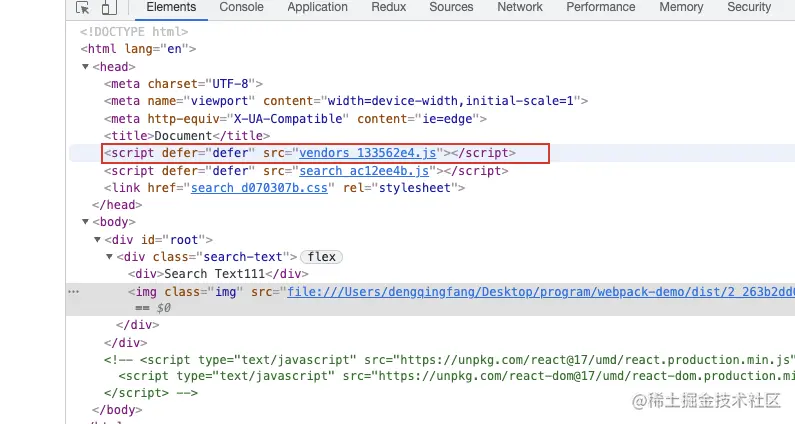Toggle the flex badge on search-text div

(321, 257)
